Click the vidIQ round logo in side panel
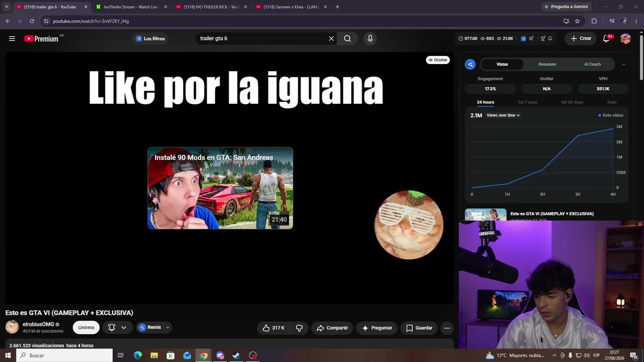This screenshot has width=644, height=362. click(470, 64)
